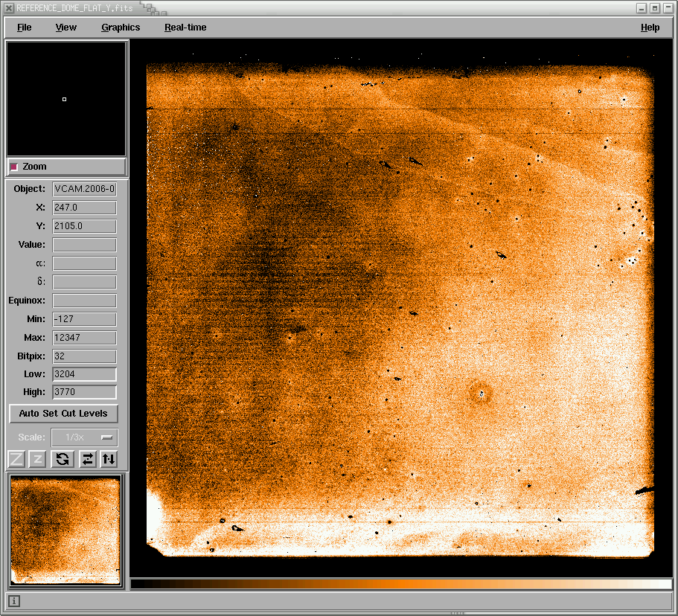Click Auto Set Cut Levels button
The height and width of the screenshot is (616, 678).
click(63, 414)
